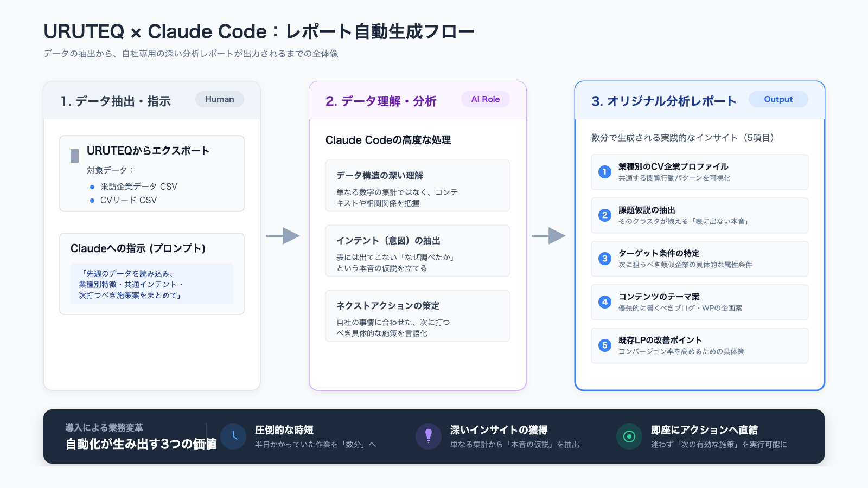Image resolution: width=868 pixels, height=488 pixels.
Task: Click the clock icon beside 圧倒的な時短
Action: coord(233,436)
